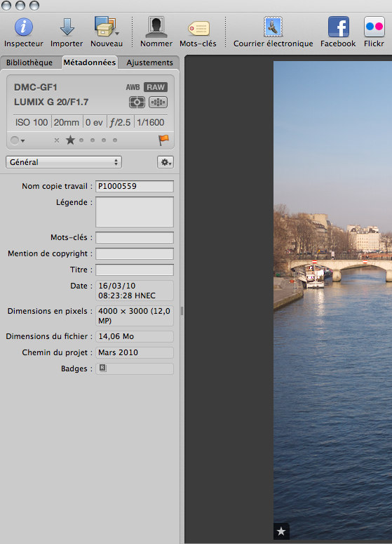
Task: Share via Courrier électronique stamp icon
Action: 273,27
